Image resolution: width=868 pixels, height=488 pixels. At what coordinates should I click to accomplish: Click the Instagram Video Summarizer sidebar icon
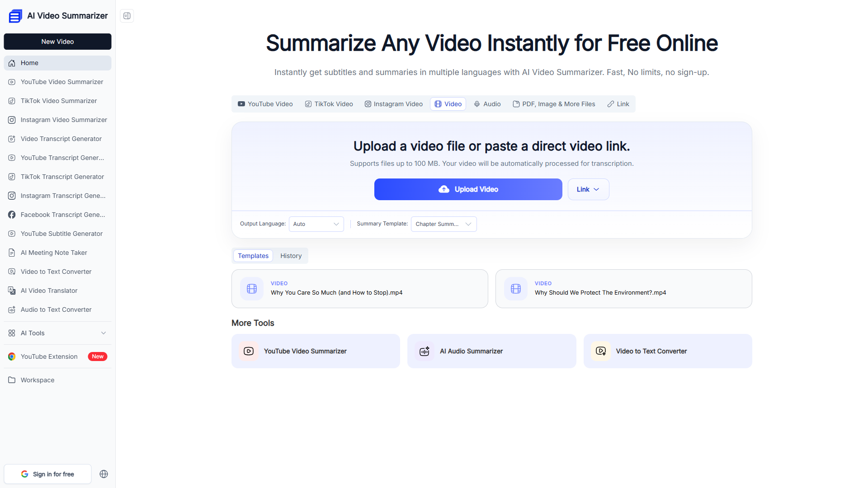point(12,120)
